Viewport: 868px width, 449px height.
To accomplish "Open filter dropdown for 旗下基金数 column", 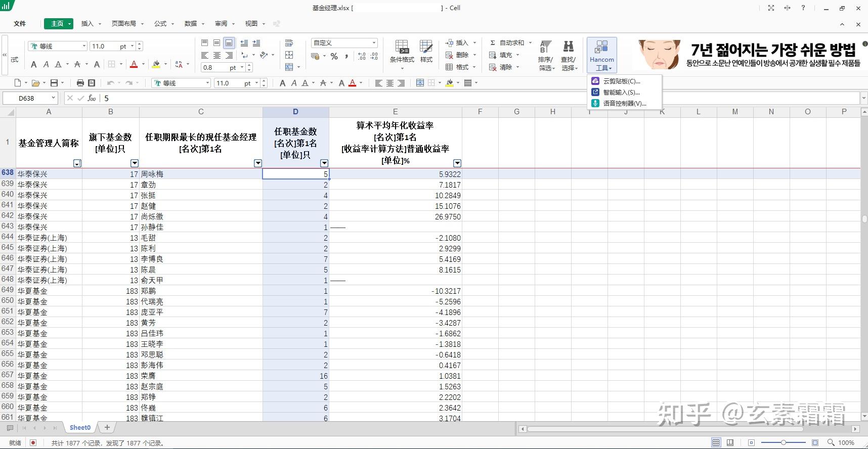I will click(x=135, y=163).
